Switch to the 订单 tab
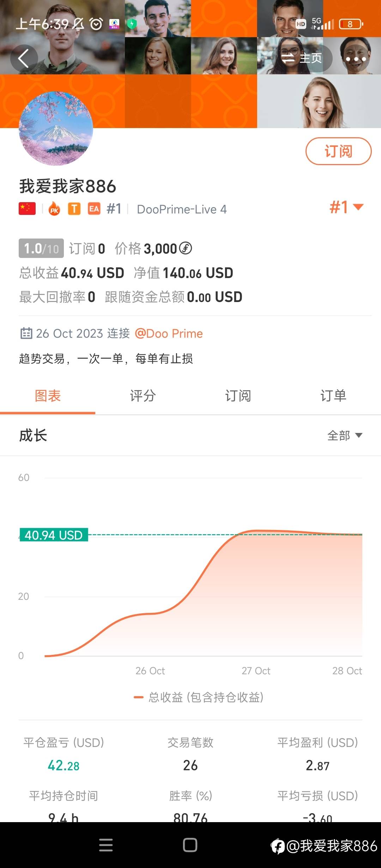 click(333, 396)
